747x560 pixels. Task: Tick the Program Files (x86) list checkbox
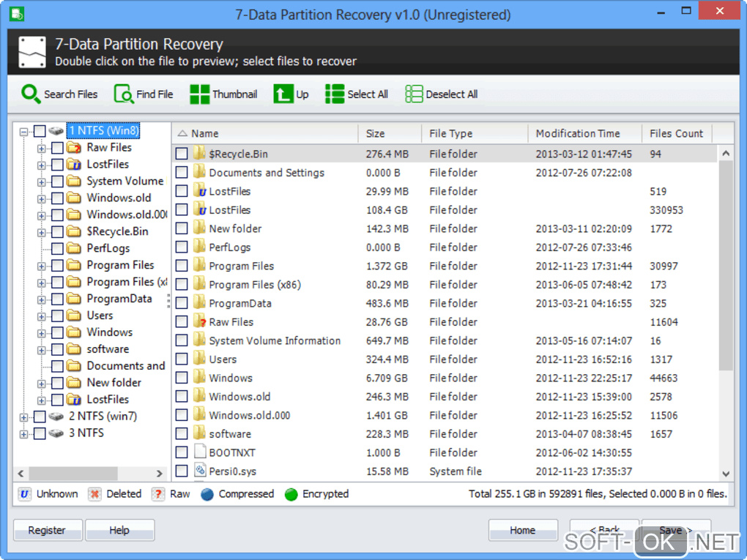182,284
